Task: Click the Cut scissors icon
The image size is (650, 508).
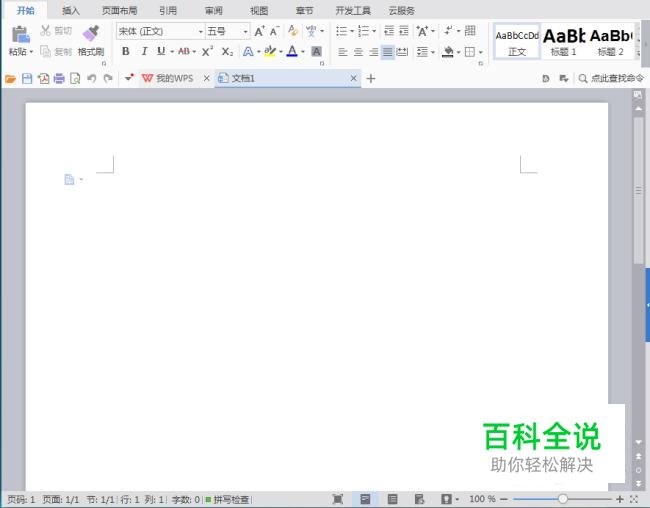Action: pyautogui.click(x=45, y=30)
